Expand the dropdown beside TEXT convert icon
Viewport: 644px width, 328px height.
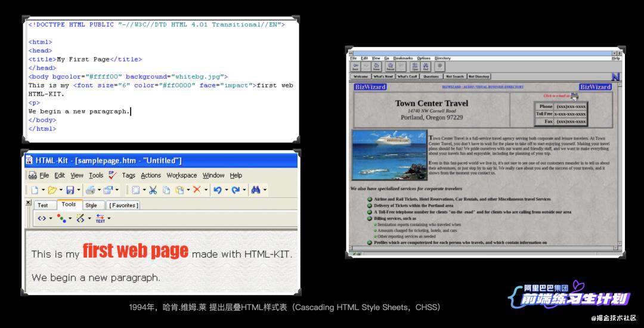click(109, 218)
